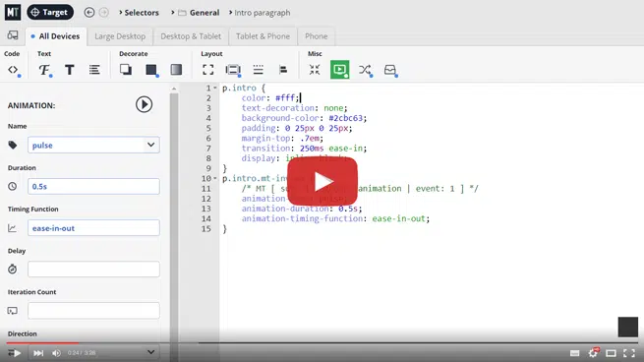Click the Target selector button
The image size is (644, 362).
[x=50, y=13]
